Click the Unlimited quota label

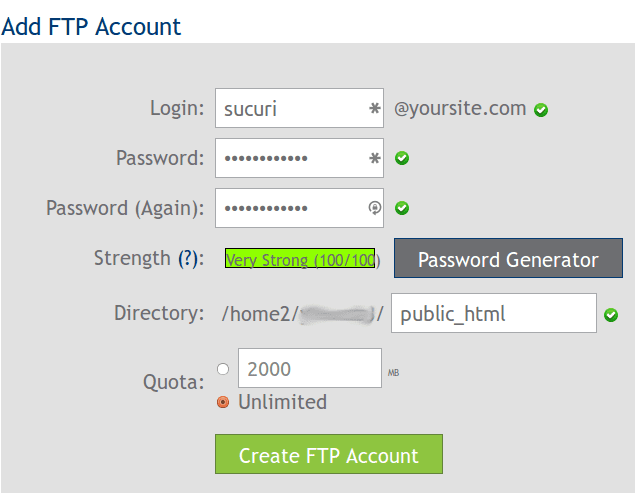tap(282, 402)
